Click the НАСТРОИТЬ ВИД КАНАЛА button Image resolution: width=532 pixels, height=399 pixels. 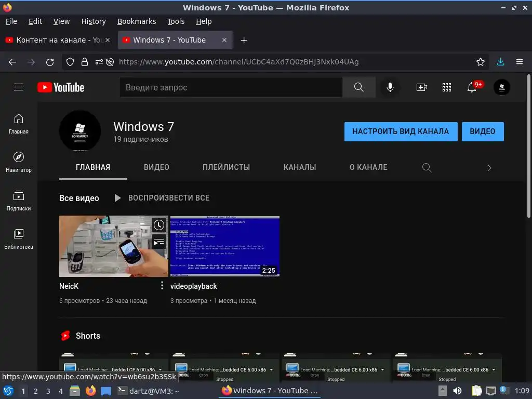(401, 131)
